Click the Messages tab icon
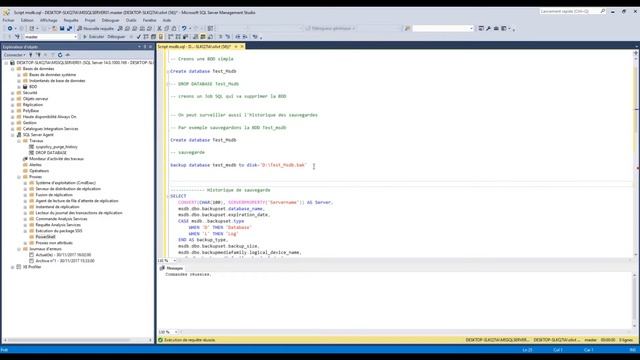640x360 pixels. click(162, 268)
